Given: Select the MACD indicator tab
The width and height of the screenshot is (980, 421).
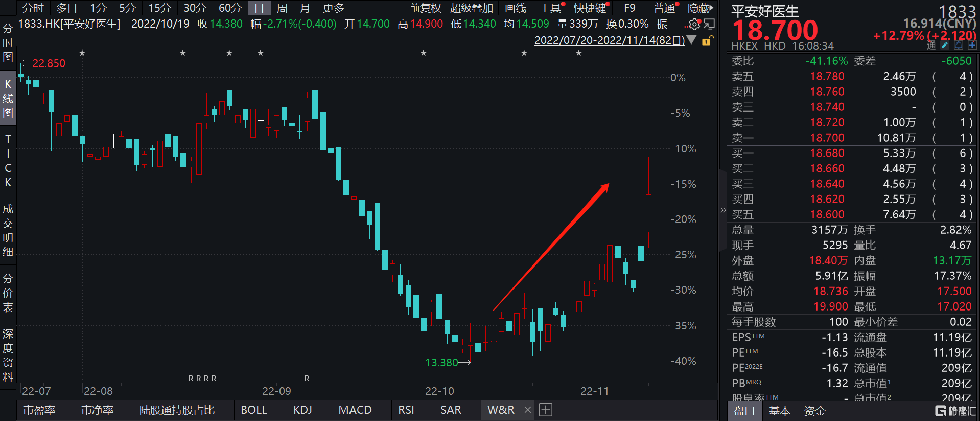Looking at the screenshot, I should click(x=355, y=410).
